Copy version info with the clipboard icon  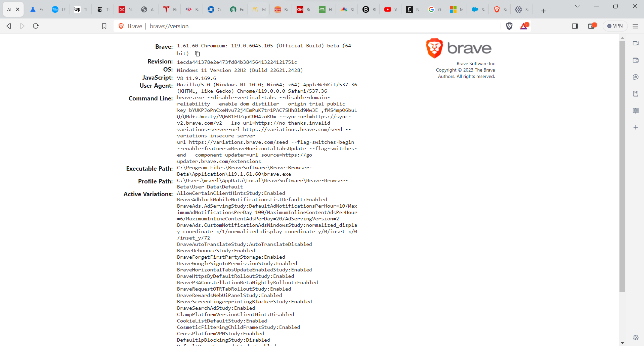pos(198,54)
